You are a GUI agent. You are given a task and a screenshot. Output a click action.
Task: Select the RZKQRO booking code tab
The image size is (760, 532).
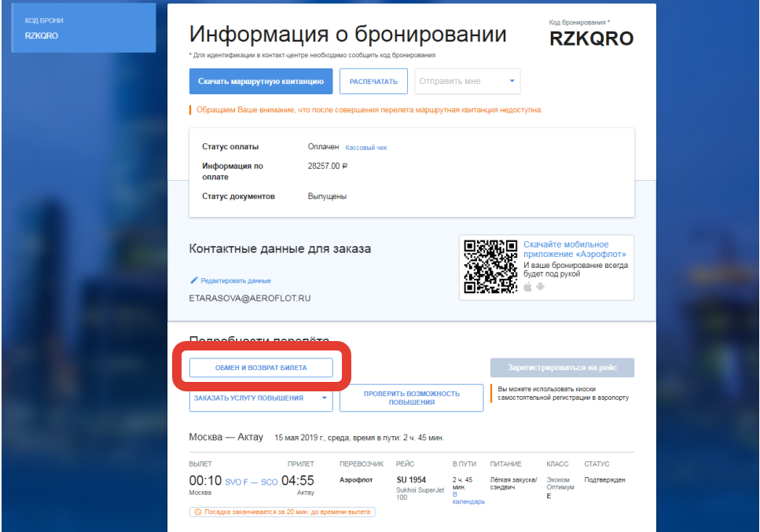point(83,28)
